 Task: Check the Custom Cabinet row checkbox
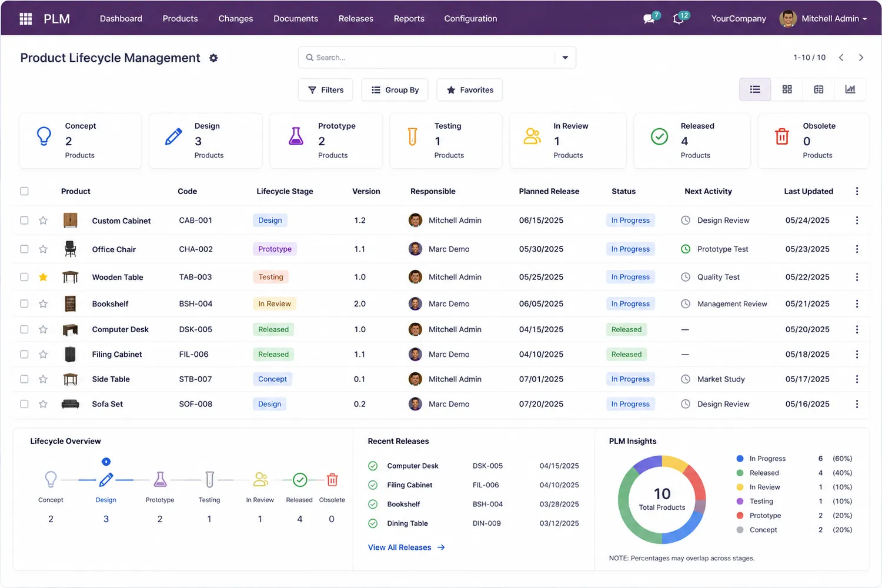pos(24,220)
